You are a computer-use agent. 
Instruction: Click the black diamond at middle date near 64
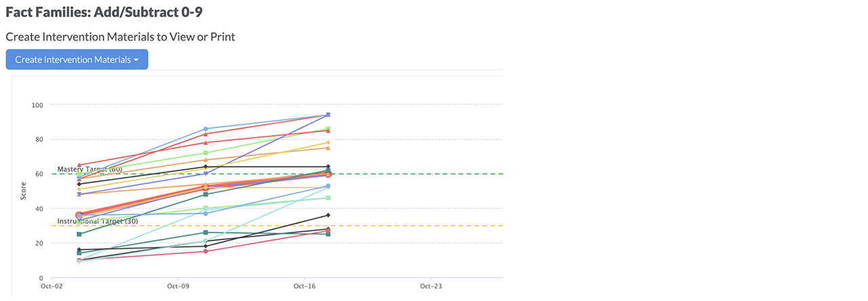[205, 167]
